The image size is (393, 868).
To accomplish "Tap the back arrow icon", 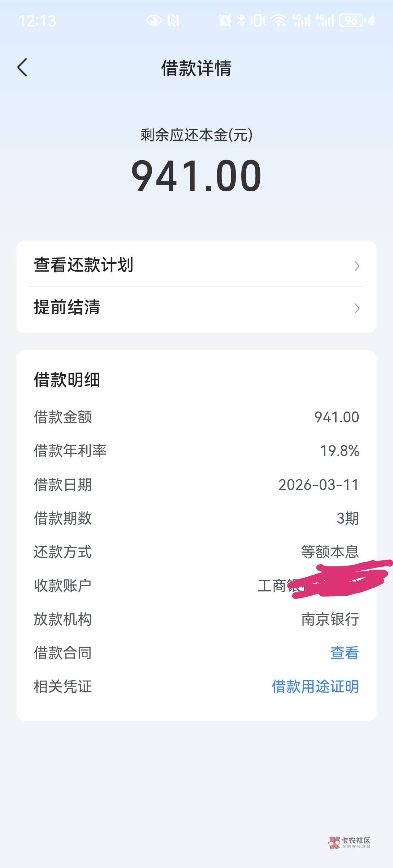I will 22,68.
